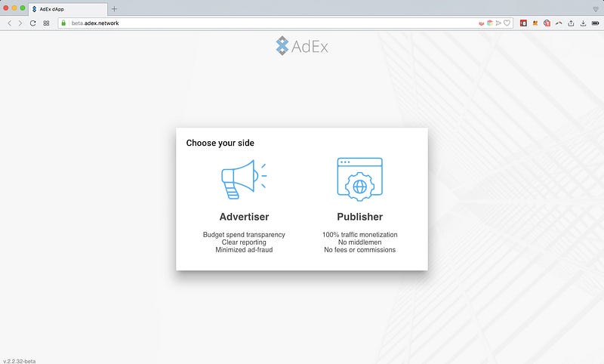
Task: Reload the page with the refresh icon
Action: 33,23
